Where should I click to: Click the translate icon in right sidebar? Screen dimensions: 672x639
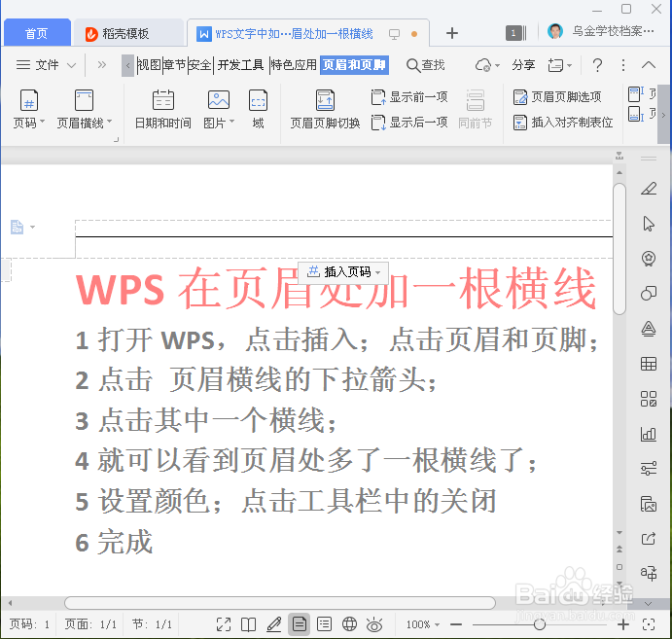649,573
